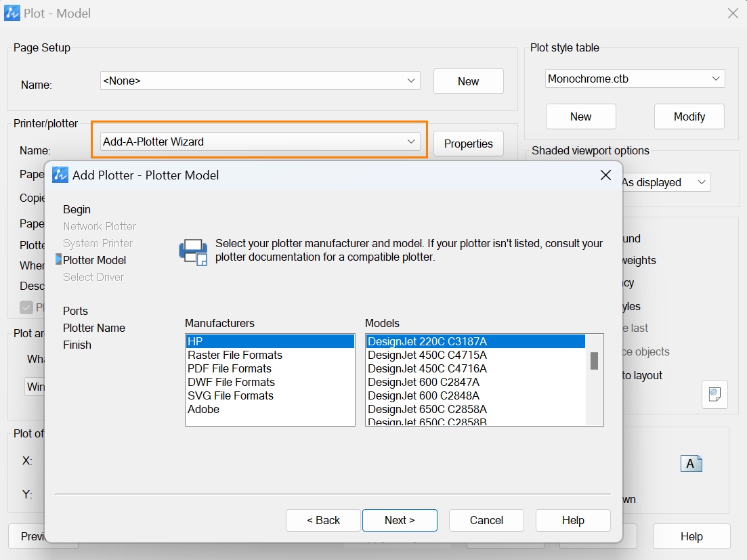Open printer Properties button
This screenshot has height=560, width=747.
468,144
